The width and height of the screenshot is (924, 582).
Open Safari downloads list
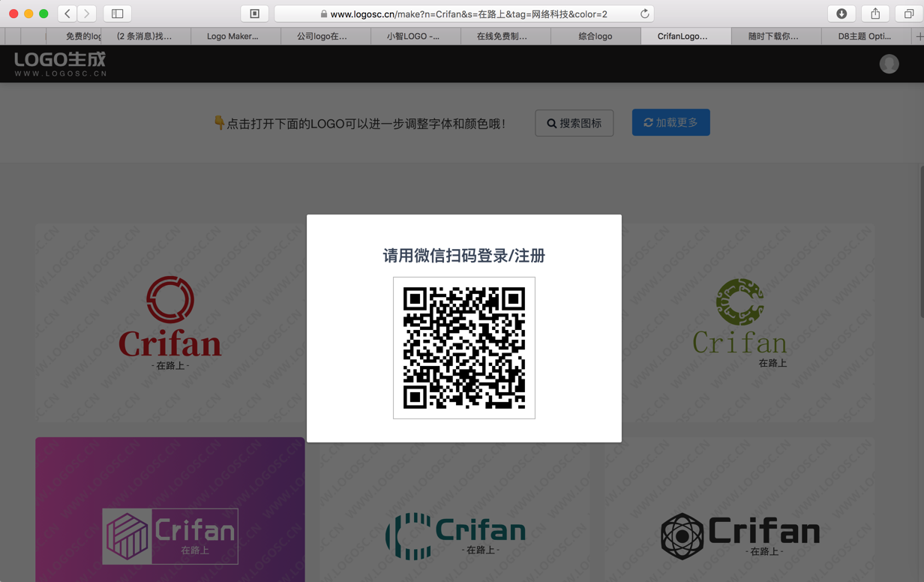pyautogui.click(x=841, y=13)
